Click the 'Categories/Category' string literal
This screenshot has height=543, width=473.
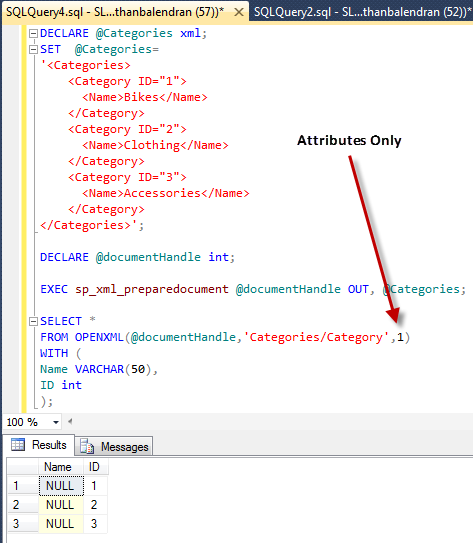(x=316, y=337)
